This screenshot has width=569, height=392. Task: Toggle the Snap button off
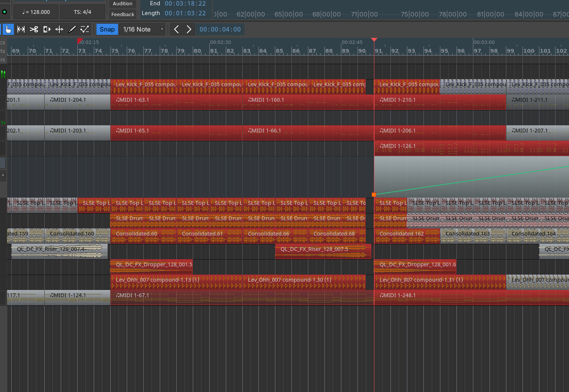pyautogui.click(x=107, y=29)
